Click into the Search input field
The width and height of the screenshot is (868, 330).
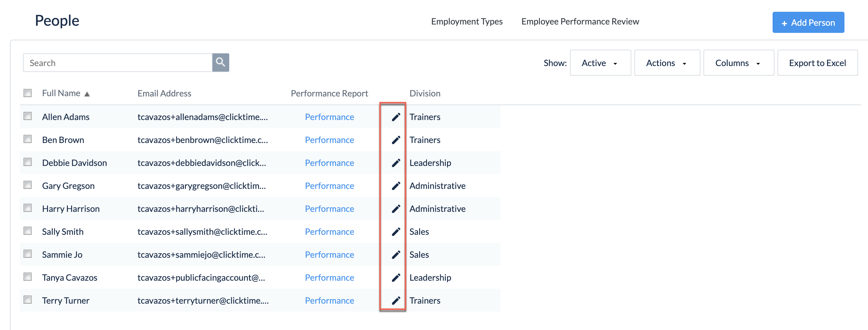click(x=118, y=62)
